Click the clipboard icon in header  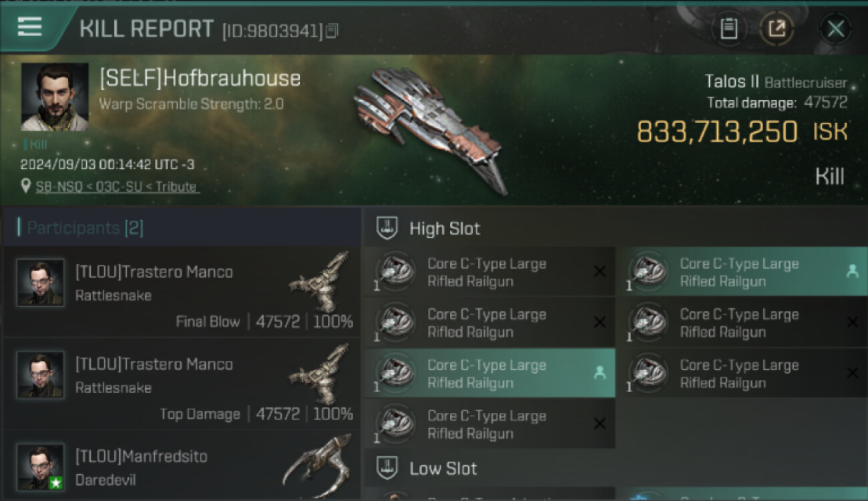[x=729, y=29]
